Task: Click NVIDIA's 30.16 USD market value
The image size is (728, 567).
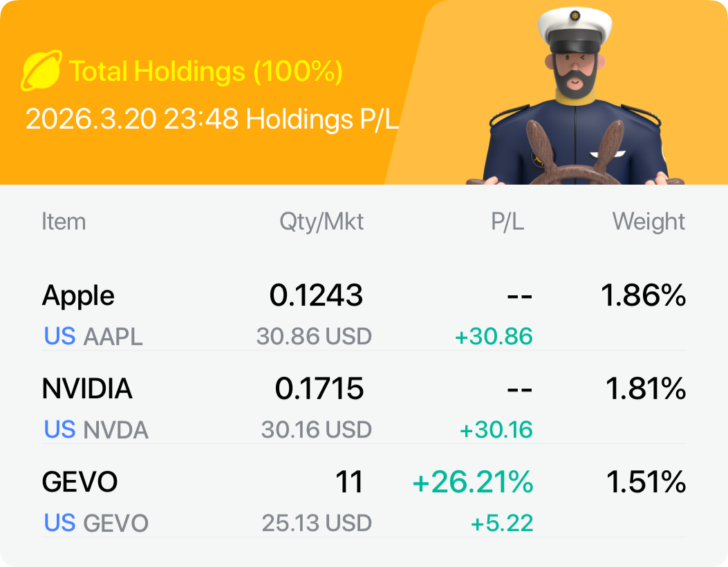Action: coord(316,430)
